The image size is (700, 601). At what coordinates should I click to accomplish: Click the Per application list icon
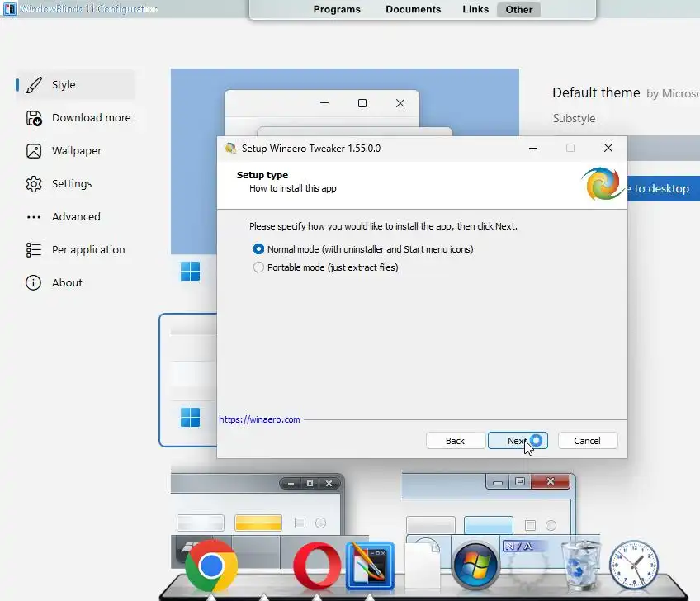pyautogui.click(x=34, y=250)
